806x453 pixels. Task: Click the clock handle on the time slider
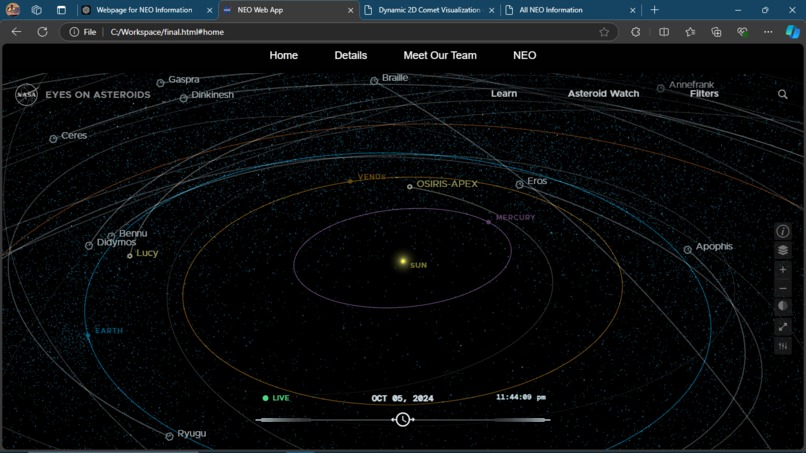[x=402, y=420]
